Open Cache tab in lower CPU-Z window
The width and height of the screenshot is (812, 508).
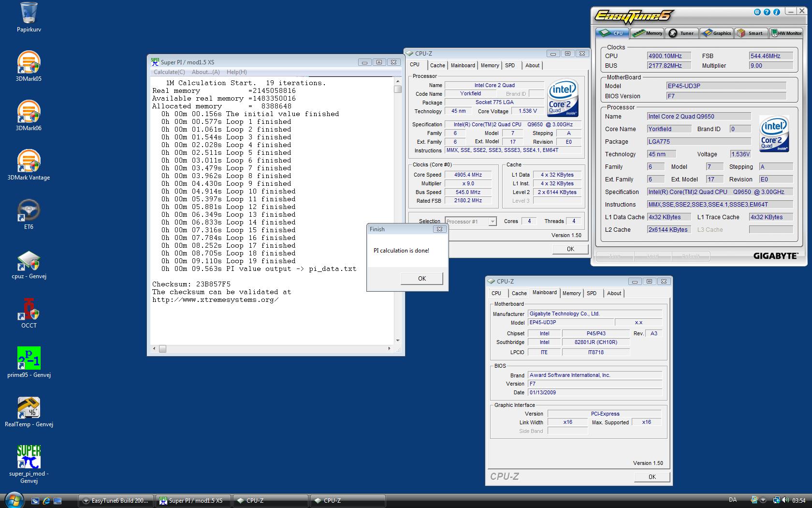pos(519,293)
